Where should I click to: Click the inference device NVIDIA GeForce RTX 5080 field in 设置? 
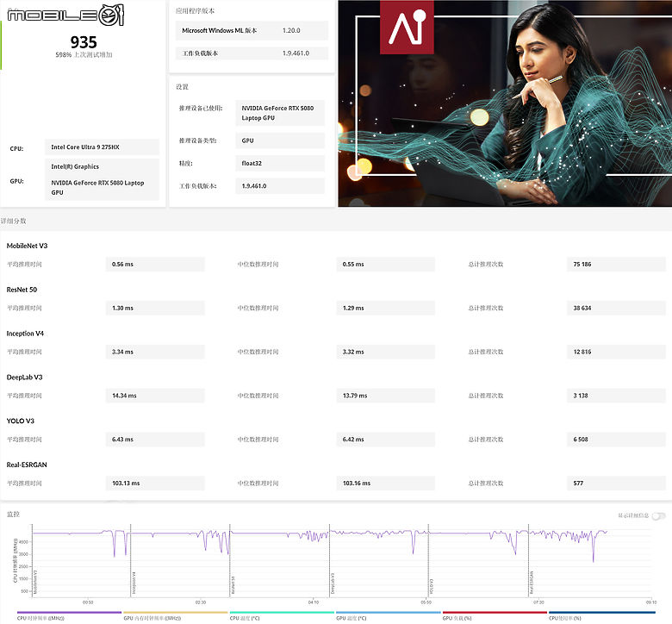click(280, 113)
